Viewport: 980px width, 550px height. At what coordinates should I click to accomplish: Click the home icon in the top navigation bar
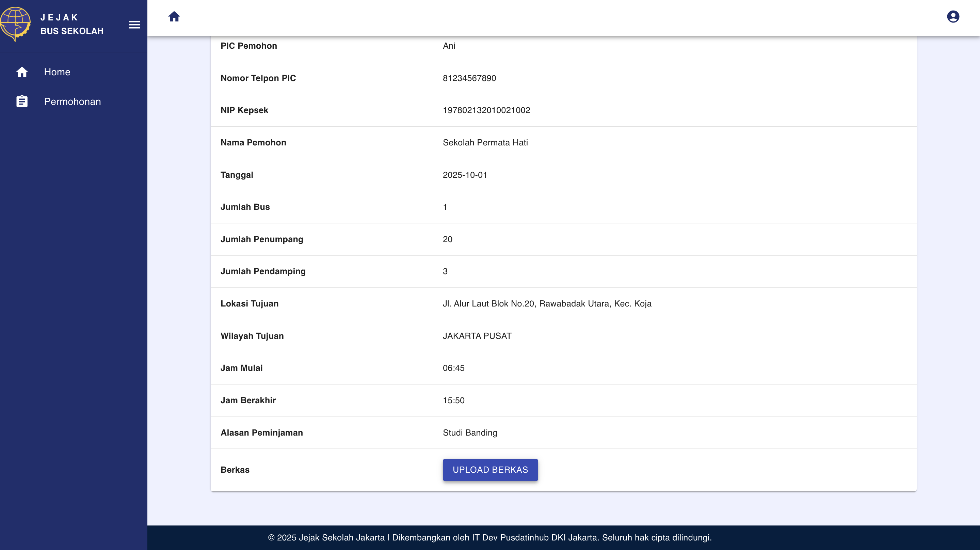click(174, 17)
